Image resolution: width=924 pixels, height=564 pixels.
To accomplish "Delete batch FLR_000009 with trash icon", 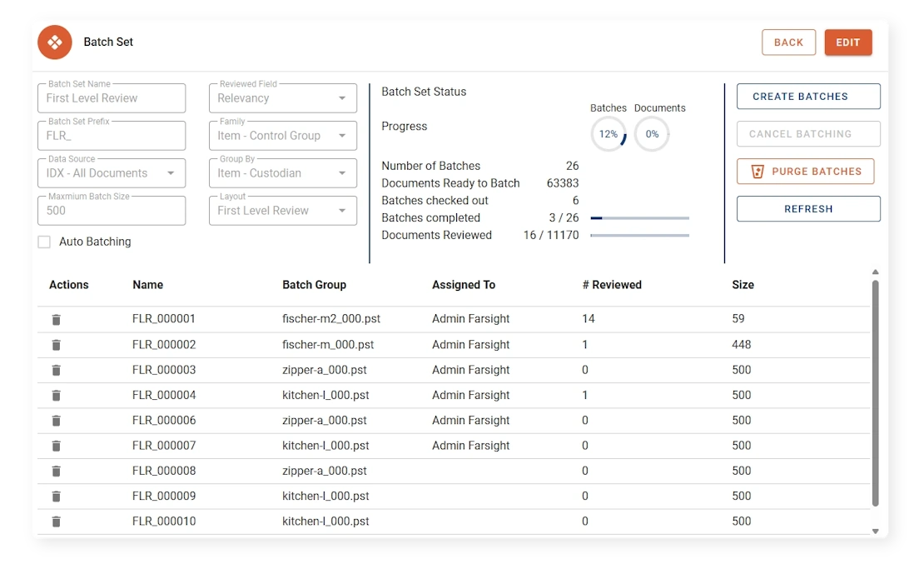I will click(x=56, y=497).
